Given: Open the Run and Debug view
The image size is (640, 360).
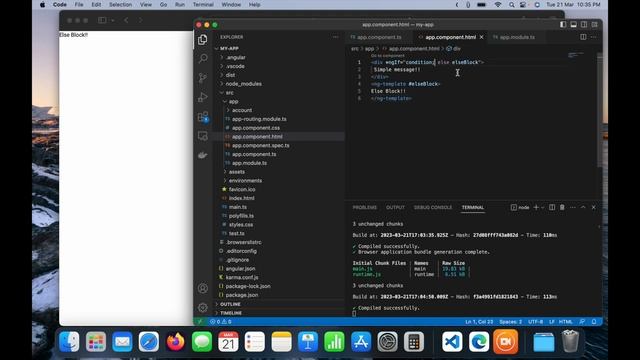Looking at the screenshot, I should click(202, 97).
